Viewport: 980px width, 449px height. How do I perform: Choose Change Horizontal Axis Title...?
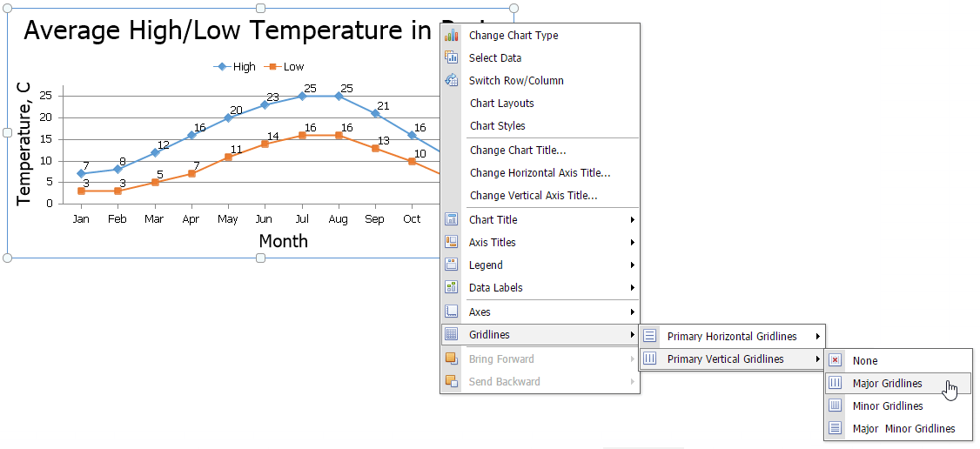540,173
